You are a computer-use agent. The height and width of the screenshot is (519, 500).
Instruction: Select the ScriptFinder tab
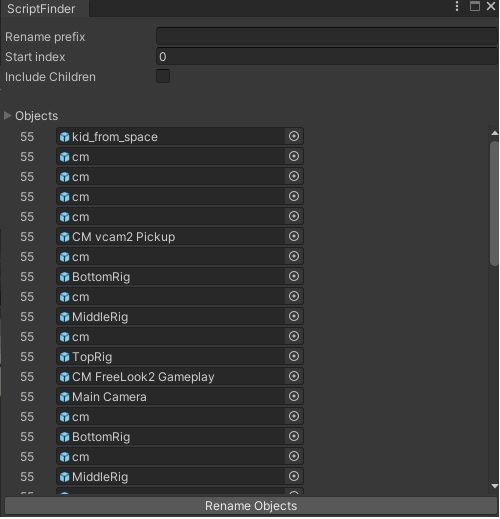tap(41, 9)
